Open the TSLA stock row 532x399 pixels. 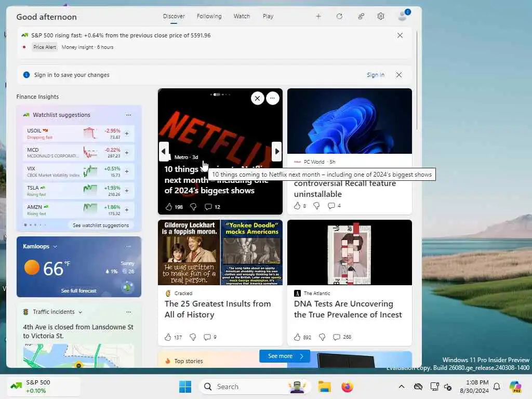point(79,191)
